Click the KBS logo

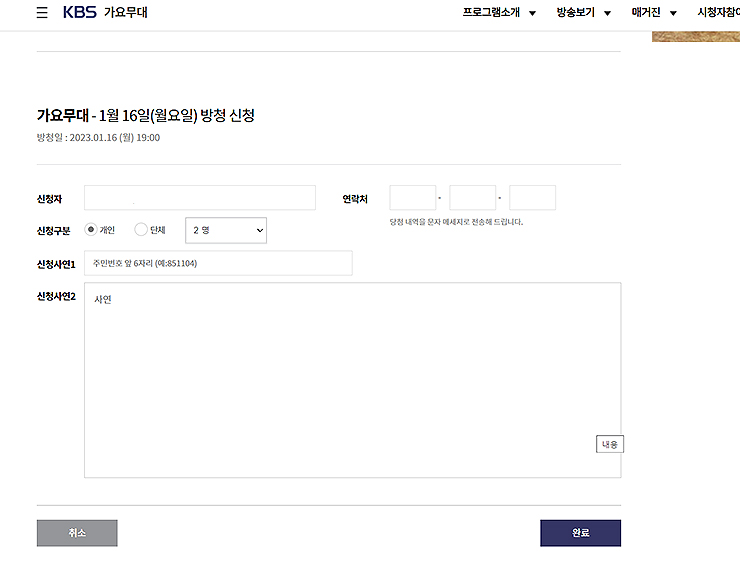click(x=80, y=12)
